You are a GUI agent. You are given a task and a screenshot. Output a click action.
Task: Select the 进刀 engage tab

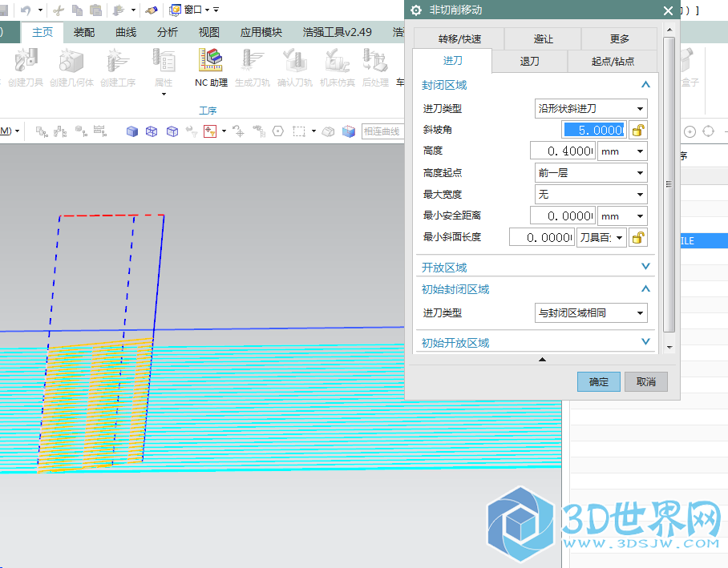[x=453, y=61]
